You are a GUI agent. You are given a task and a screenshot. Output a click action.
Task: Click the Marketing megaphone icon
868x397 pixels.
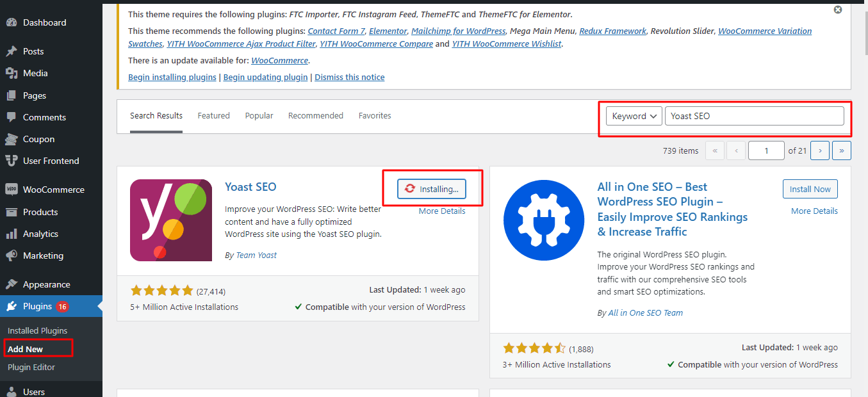[x=12, y=255]
